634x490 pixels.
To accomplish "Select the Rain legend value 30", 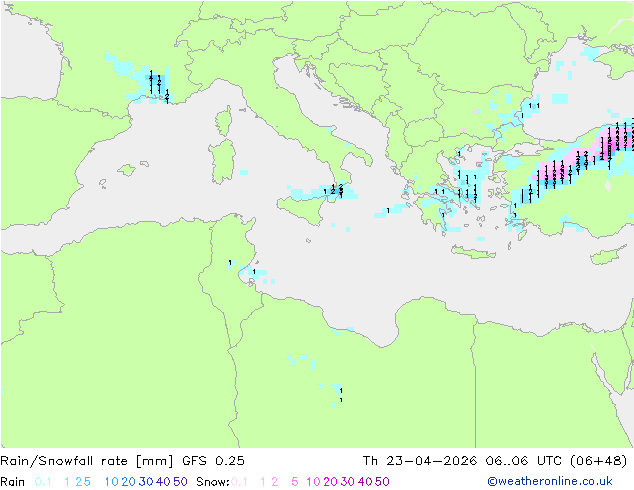I will click(146, 482).
